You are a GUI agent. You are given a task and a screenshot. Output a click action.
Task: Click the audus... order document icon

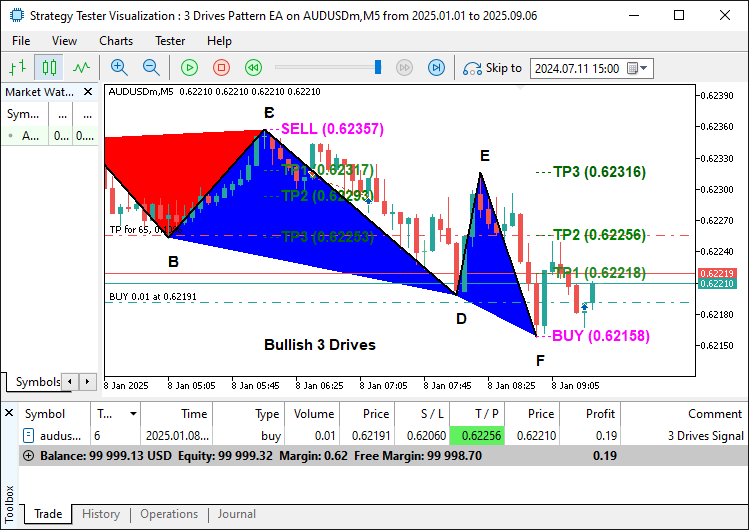[28, 435]
